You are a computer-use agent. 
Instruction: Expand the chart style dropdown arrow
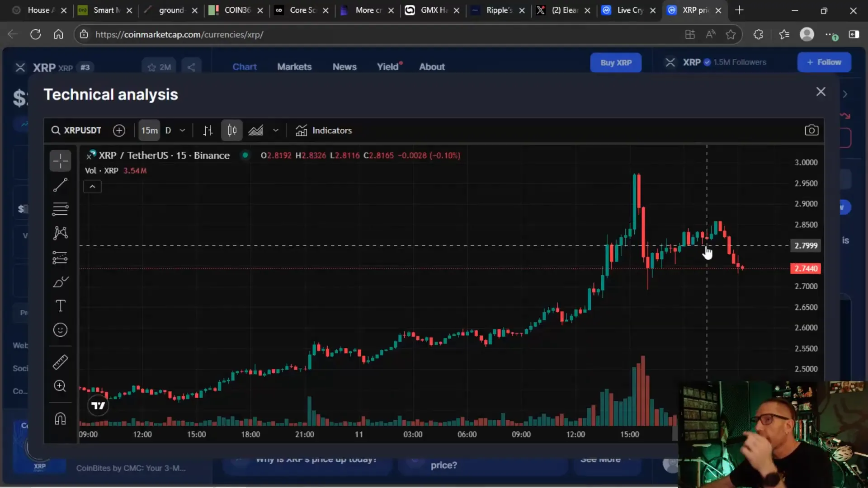(276, 131)
